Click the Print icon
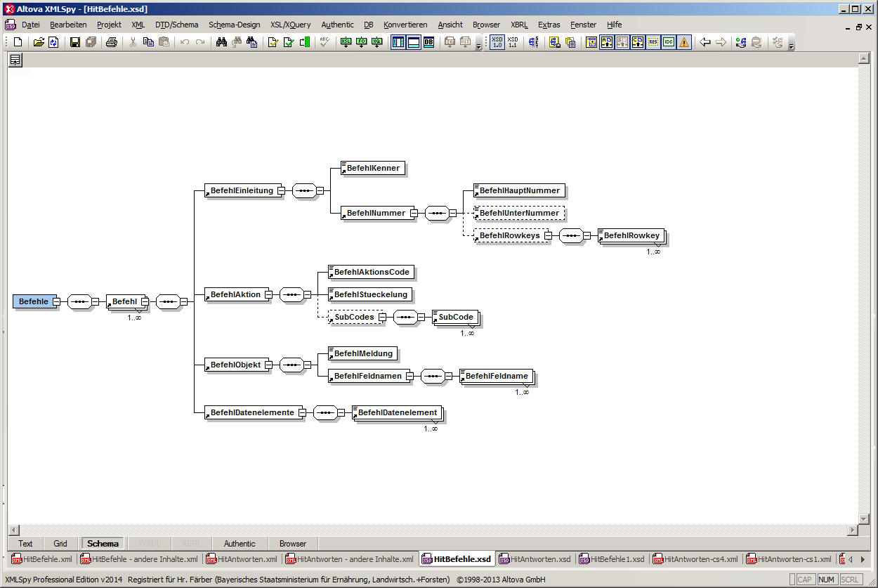Viewport: 878px width, 588px height. point(112,42)
